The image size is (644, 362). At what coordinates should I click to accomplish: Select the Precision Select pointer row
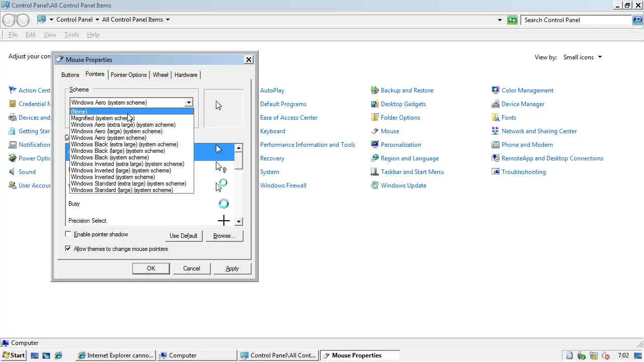pyautogui.click(x=150, y=220)
